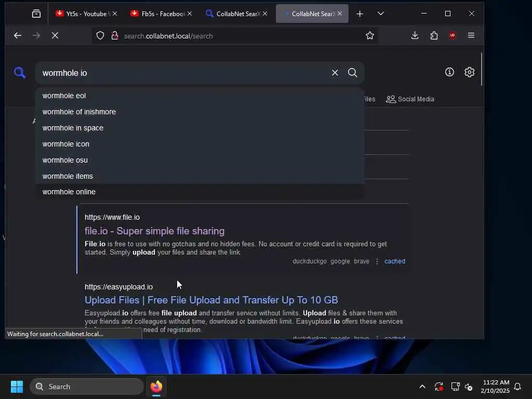Open the muted volume tray icon
Viewport: 532px width, 399px height.
pos(469,387)
